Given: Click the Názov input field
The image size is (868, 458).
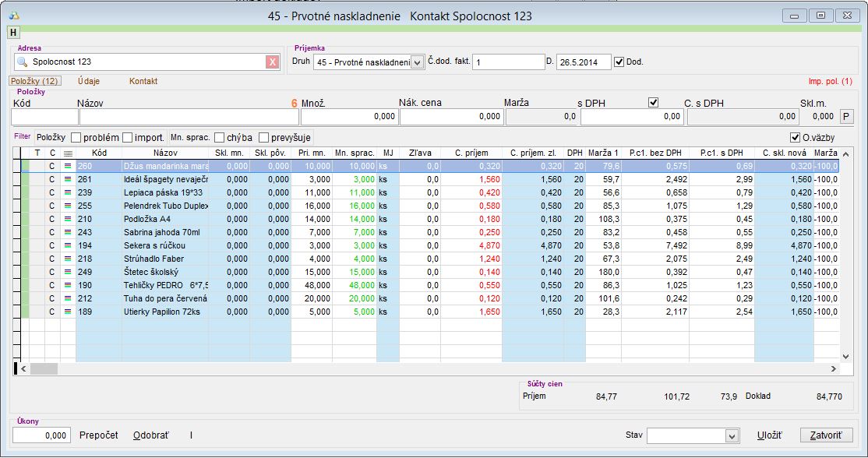Looking at the screenshot, I should (189, 116).
